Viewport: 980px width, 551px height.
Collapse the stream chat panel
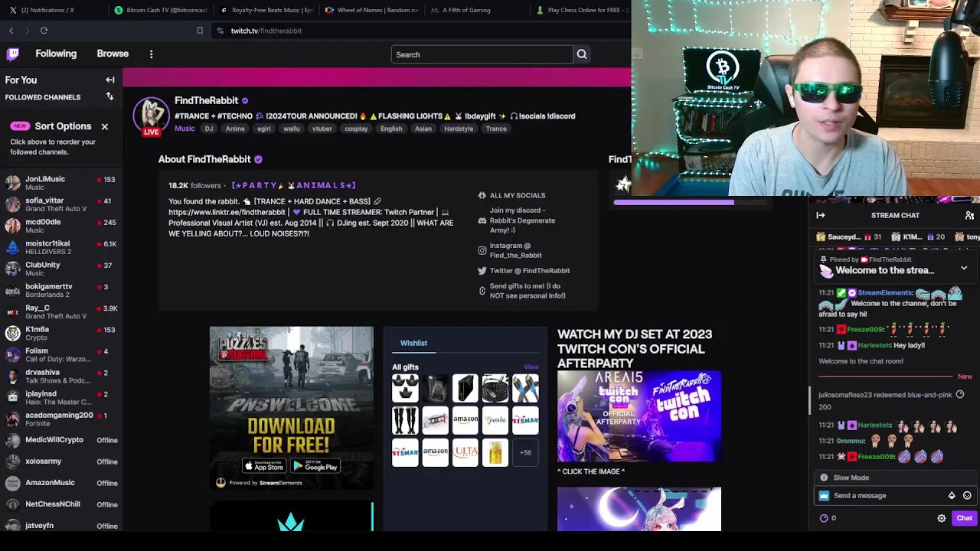coord(820,216)
